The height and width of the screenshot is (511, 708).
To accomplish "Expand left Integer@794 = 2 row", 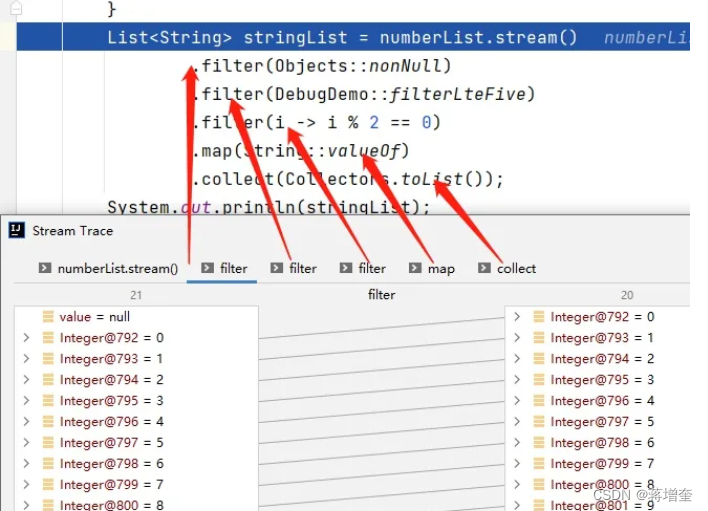I will pyautogui.click(x=26, y=380).
